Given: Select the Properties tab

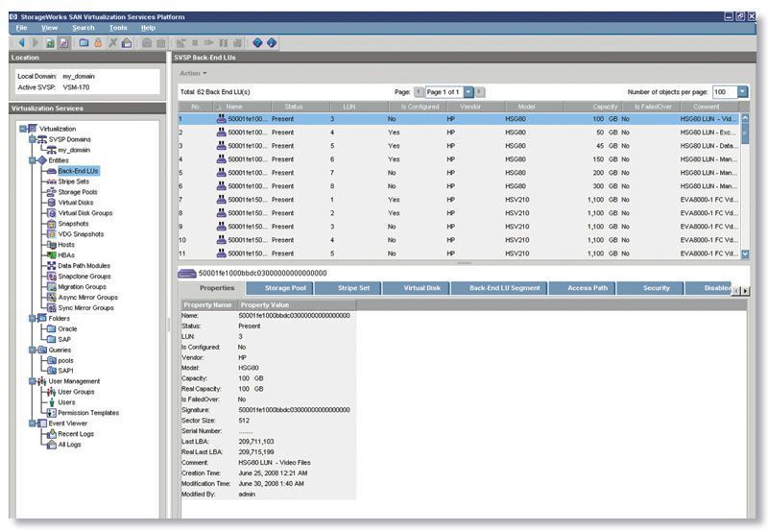Looking at the screenshot, I should (211, 288).
